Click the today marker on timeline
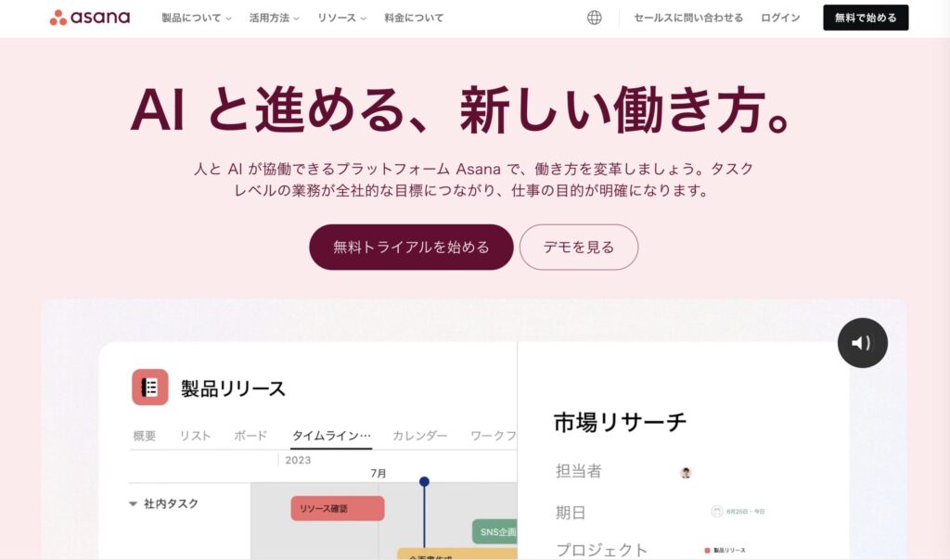This screenshot has width=950, height=560. [x=424, y=481]
